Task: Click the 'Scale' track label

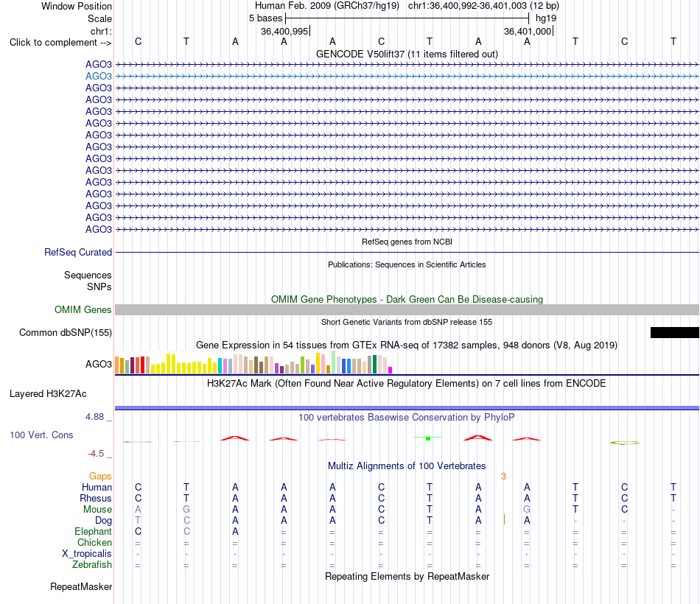Action: (99, 18)
